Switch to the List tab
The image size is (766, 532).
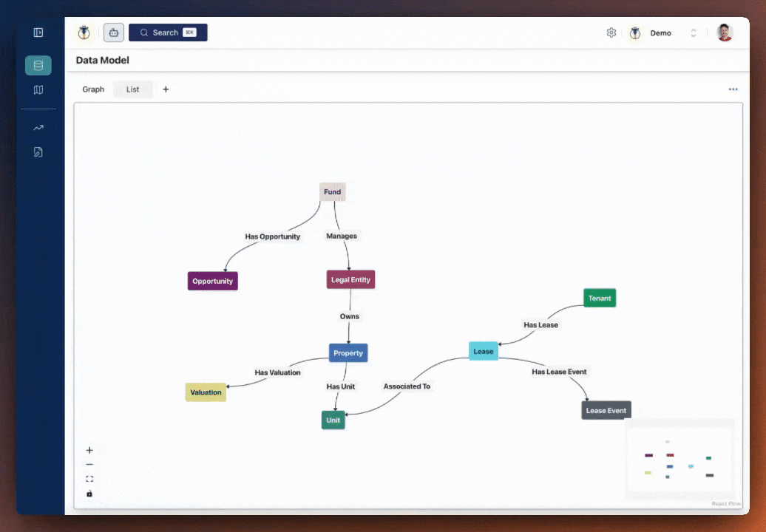pos(132,89)
